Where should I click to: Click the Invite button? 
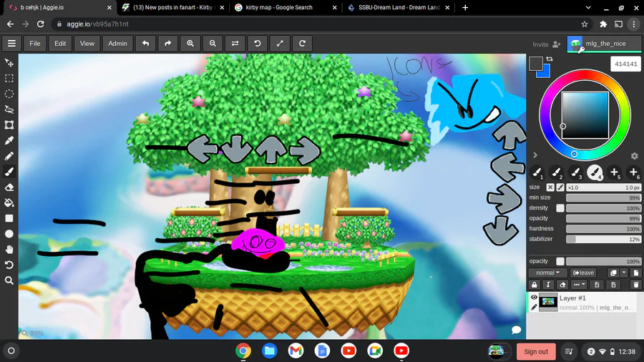(x=546, y=44)
